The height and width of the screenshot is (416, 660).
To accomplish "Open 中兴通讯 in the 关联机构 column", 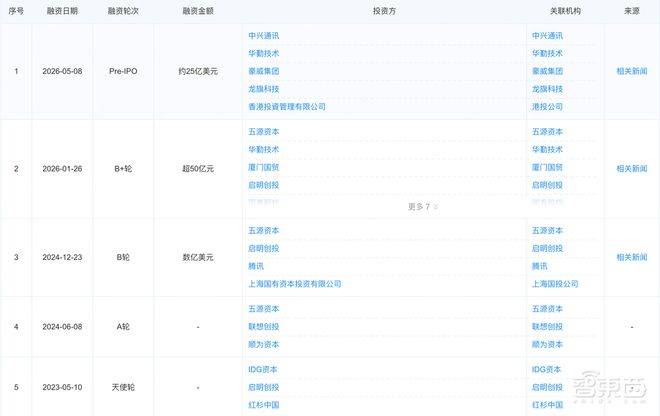I will (547, 36).
